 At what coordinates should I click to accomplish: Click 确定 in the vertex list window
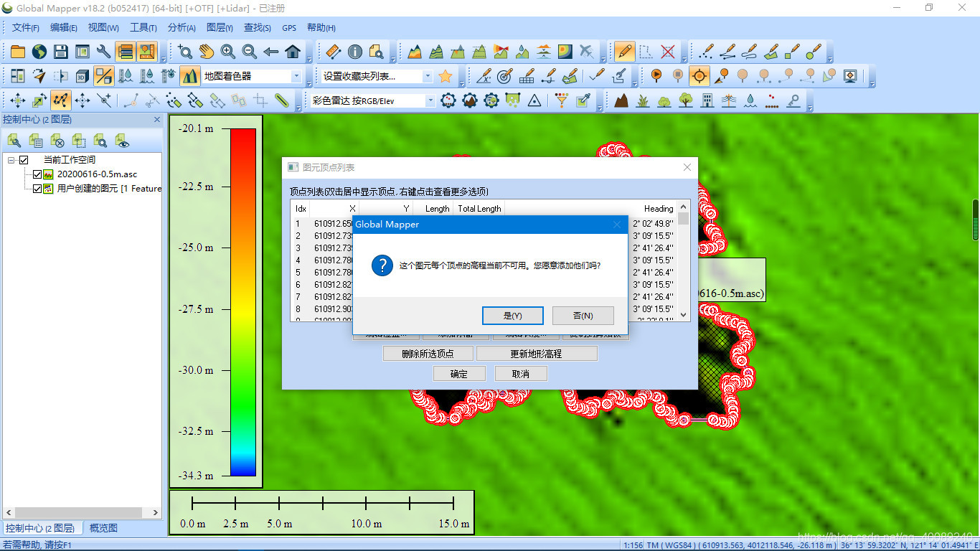[x=459, y=374]
